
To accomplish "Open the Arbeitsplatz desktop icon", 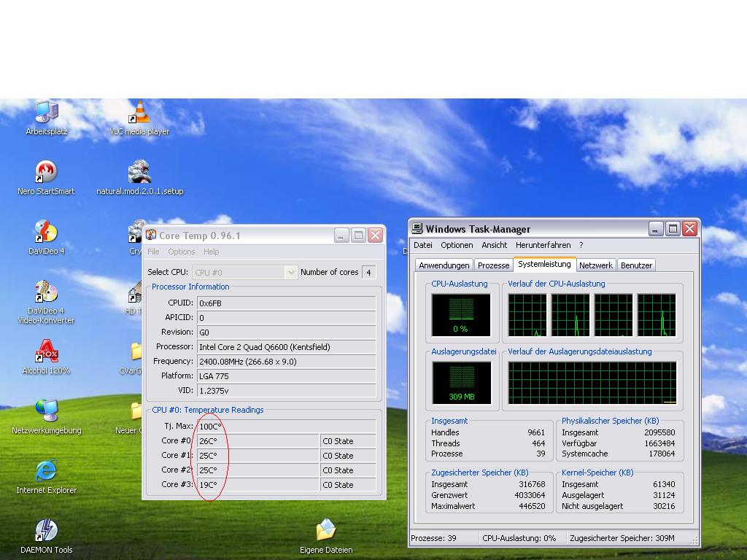I will [46, 118].
